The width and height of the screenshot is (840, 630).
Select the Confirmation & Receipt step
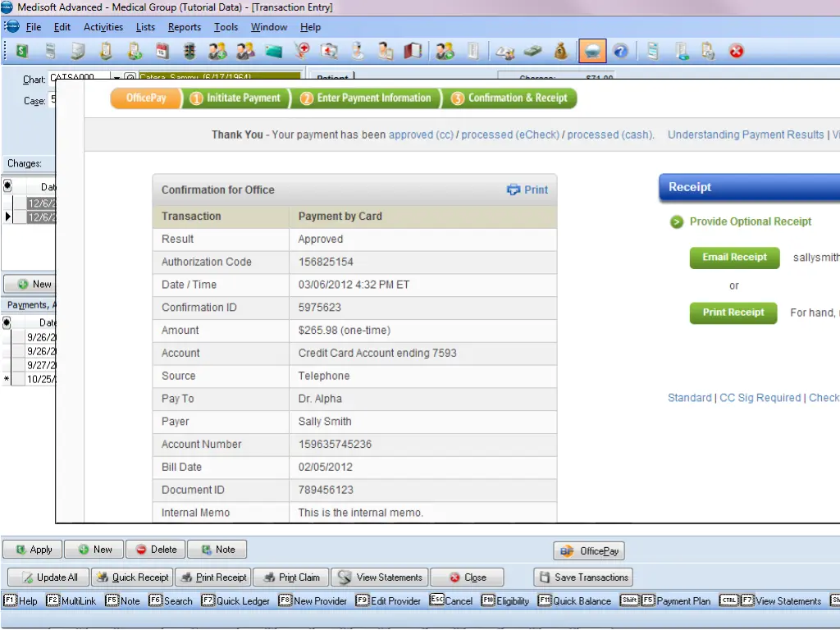[x=509, y=98]
